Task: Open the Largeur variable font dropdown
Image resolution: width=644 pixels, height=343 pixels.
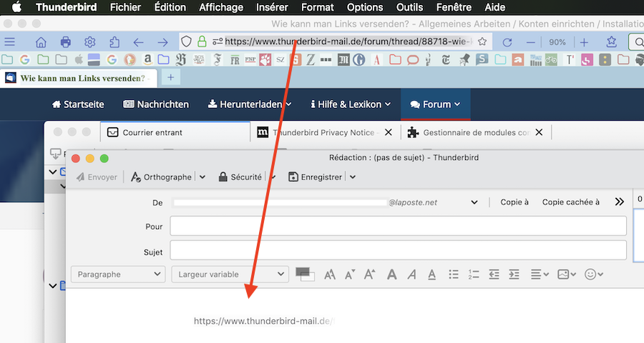Action: pyautogui.click(x=230, y=274)
